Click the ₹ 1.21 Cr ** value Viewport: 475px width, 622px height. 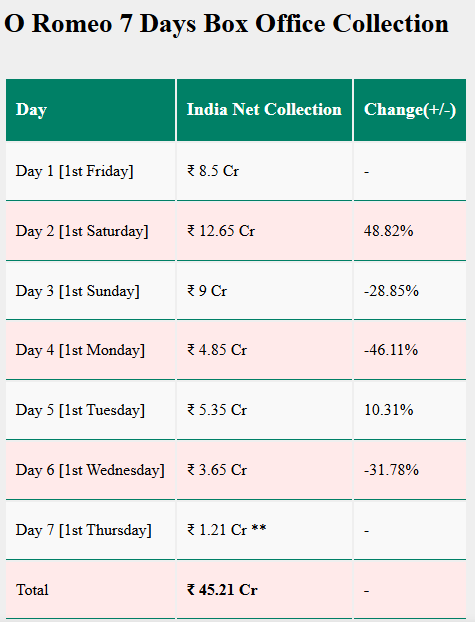227,530
